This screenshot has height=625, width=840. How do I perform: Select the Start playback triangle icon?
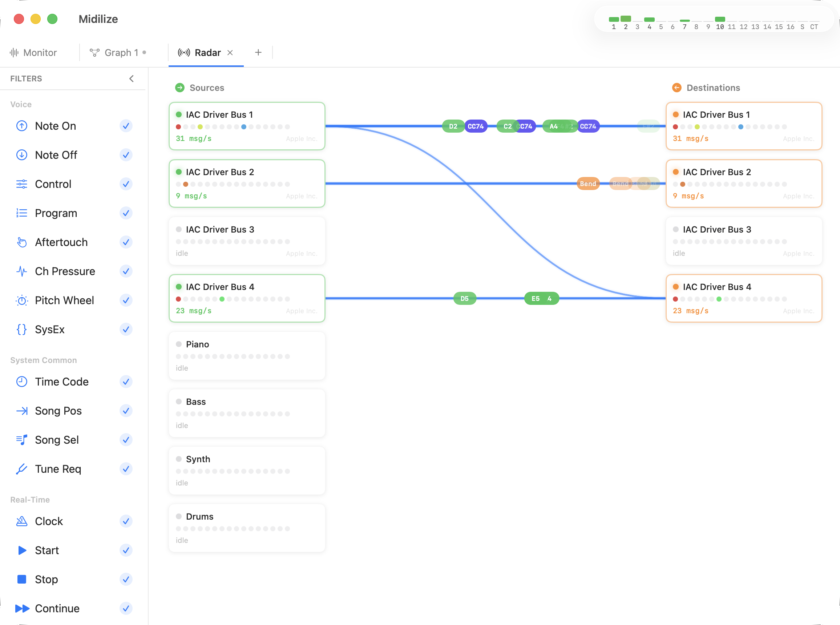[21, 550]
